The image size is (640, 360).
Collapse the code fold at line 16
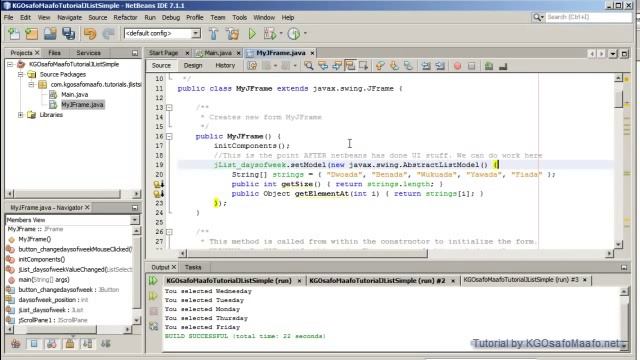169,136
